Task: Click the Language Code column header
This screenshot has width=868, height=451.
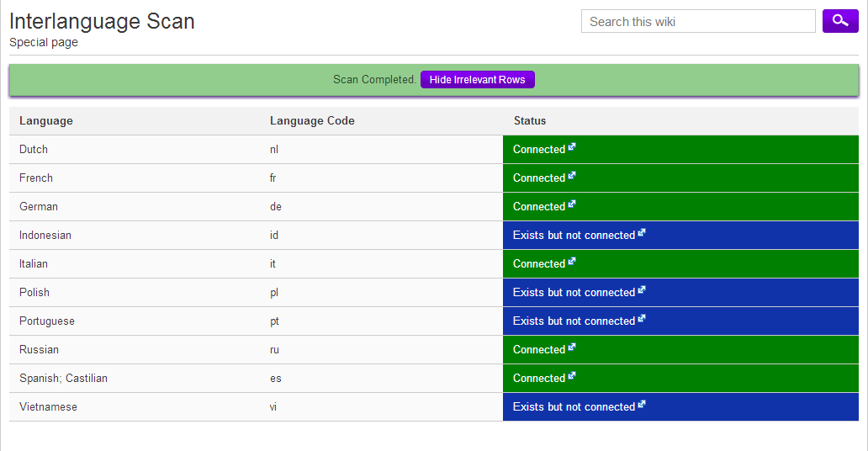Action: pyautogui.click(x=312, y=121)
